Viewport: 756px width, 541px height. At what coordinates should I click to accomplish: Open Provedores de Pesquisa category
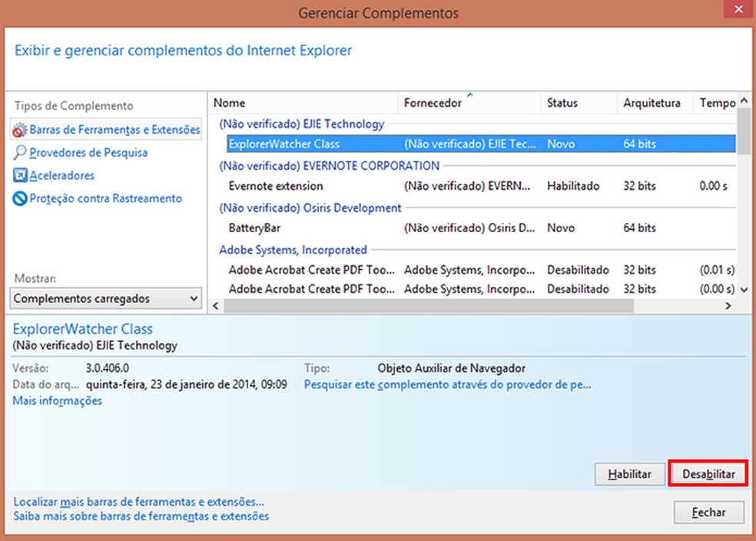coord(88,152)
